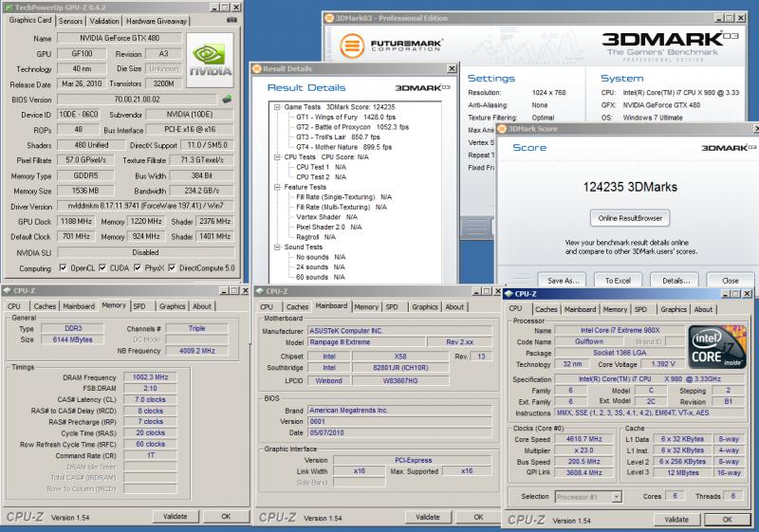Viewport: 759px width, 532px height.
Task: Click Validate in CPU-Z CPU window
Action: click(676, 520)
